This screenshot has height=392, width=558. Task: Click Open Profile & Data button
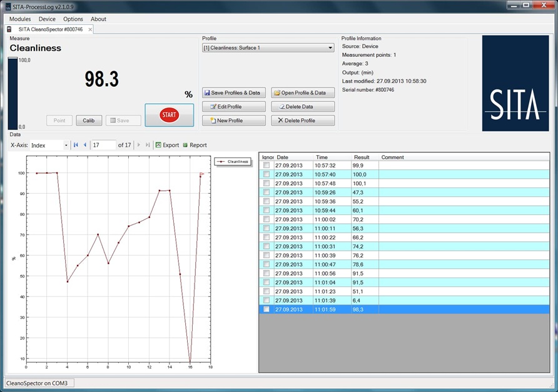click(303, 93)
